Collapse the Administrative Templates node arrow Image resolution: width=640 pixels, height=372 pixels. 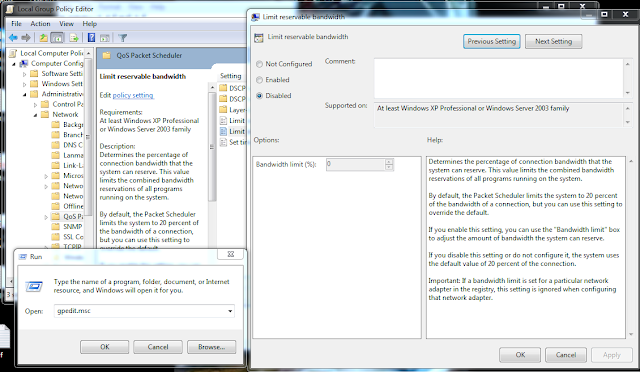24,95
